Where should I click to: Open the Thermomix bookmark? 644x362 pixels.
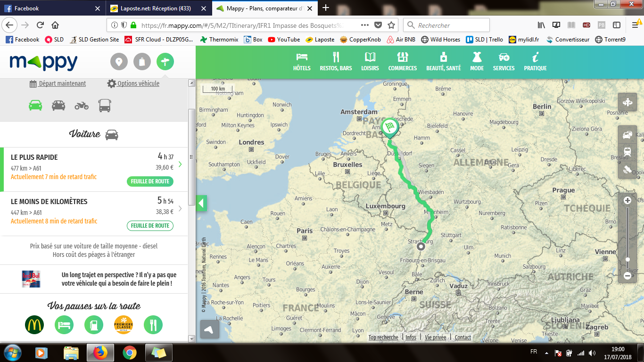pos(219,40)
